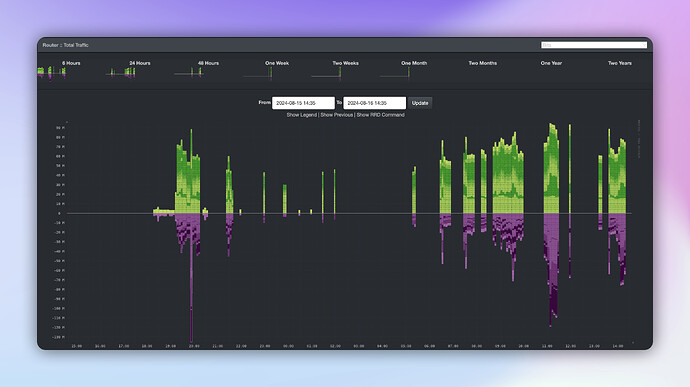The width and height of the screenshot is (690, 387).
Task: Focus the To date field
Action: pos(374,103)
